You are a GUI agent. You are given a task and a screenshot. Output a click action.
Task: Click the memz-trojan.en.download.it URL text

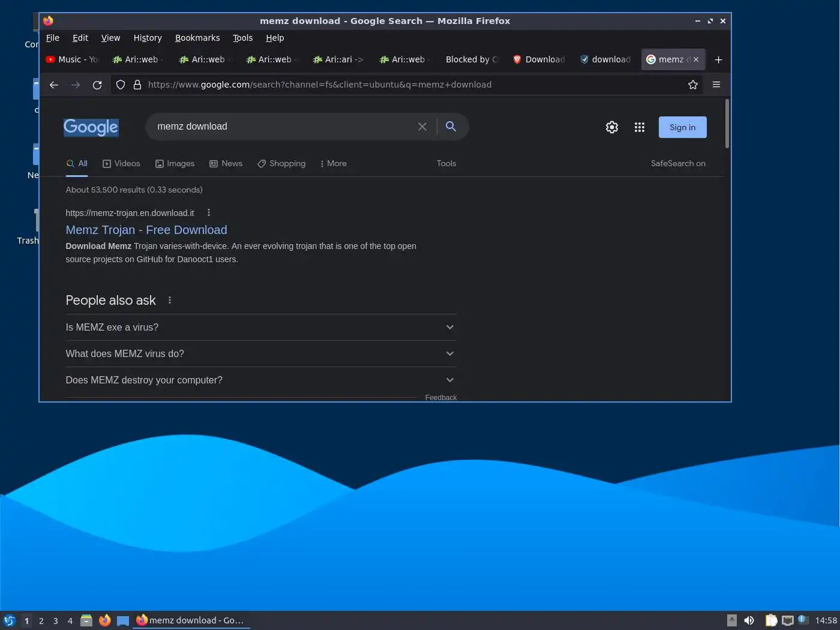tap(130, 213)
